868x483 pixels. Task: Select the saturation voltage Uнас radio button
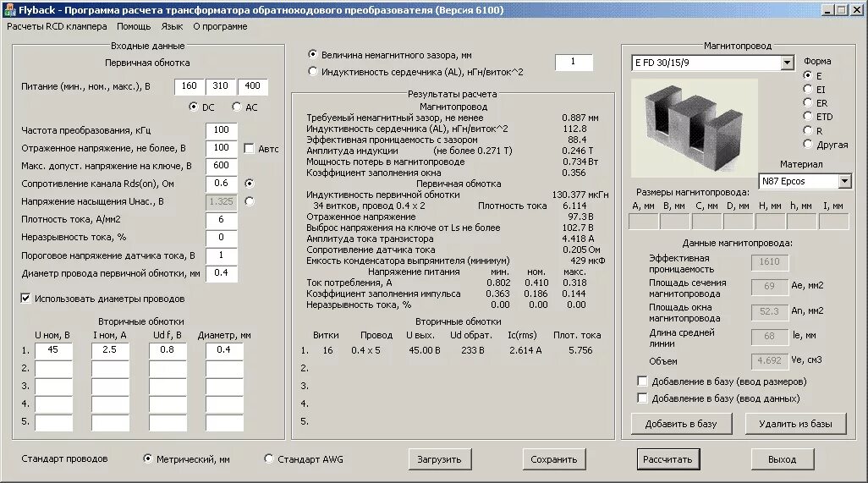[x=250, y=201]
